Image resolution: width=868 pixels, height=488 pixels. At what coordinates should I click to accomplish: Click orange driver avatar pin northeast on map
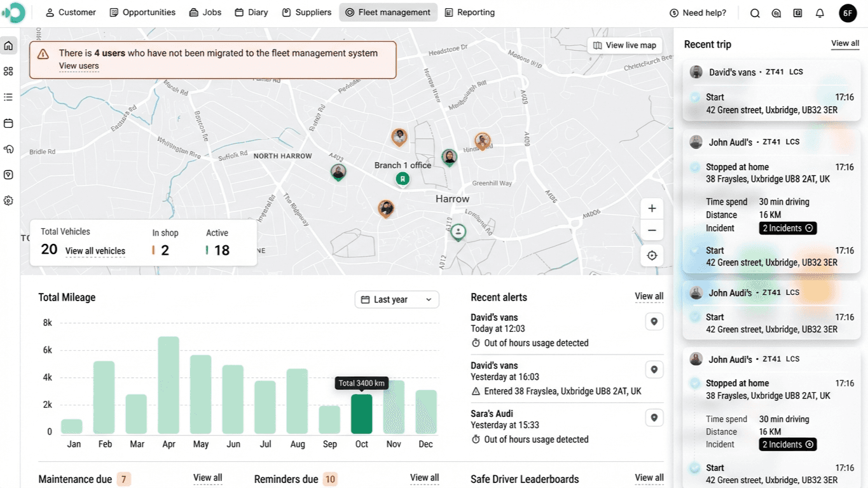[483, 141]
